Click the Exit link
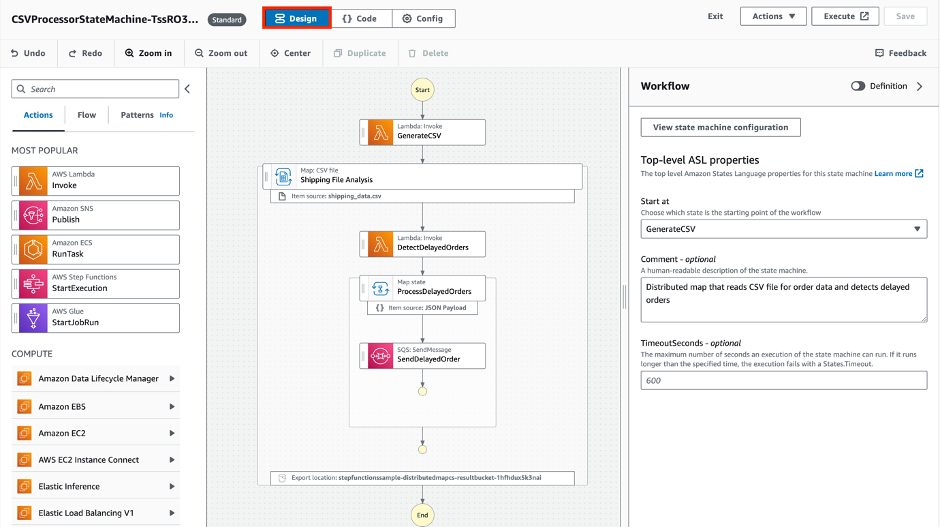Viewport: 941px width, 527px height. click(x=715, y=16)
